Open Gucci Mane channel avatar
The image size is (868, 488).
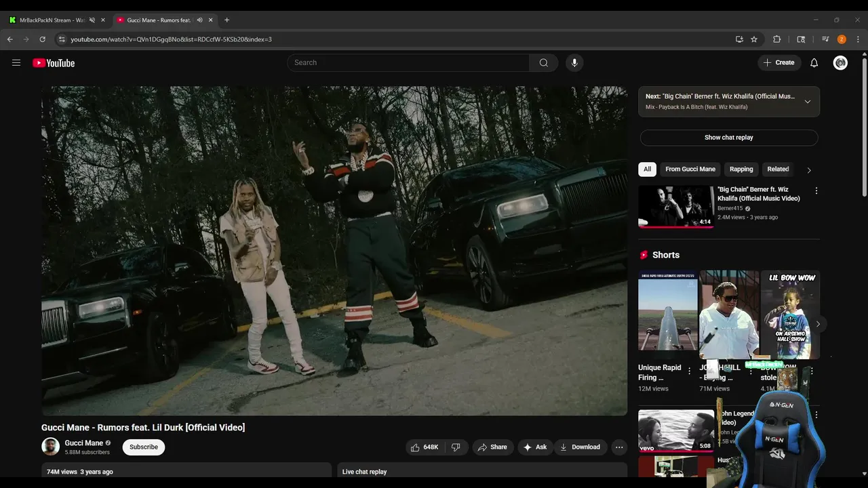click(50, 447)
